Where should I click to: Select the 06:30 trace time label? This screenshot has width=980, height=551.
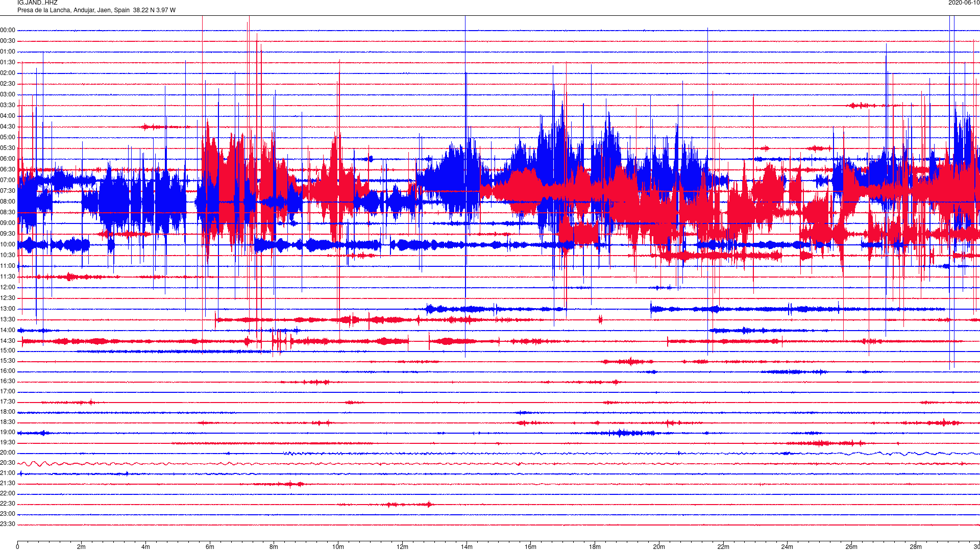click(8, 170)
